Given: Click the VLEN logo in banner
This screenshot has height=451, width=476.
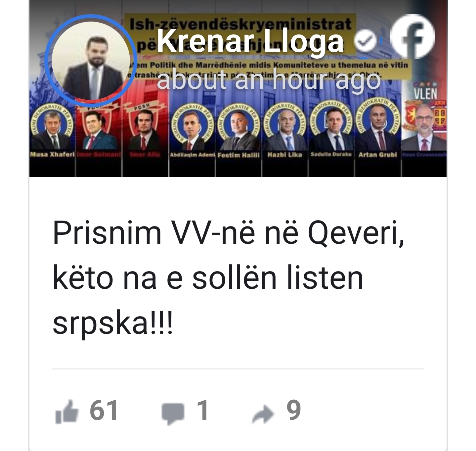Looking at the screenshot, I should pos(425,93).
